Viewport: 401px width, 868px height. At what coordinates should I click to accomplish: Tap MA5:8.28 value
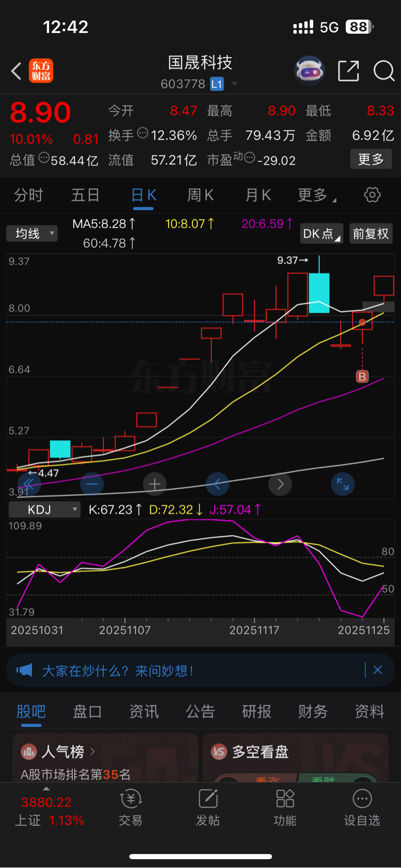[x=104, y=224]
